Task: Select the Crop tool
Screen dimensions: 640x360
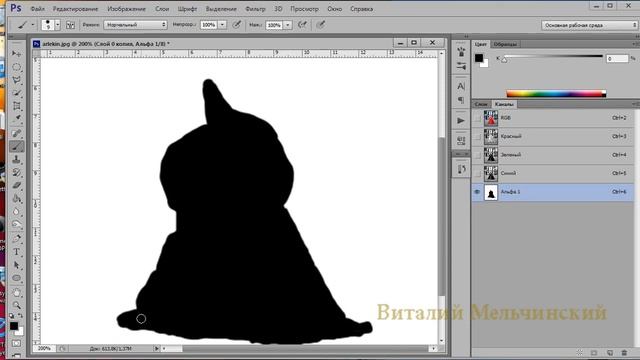Action: point(16,106)
